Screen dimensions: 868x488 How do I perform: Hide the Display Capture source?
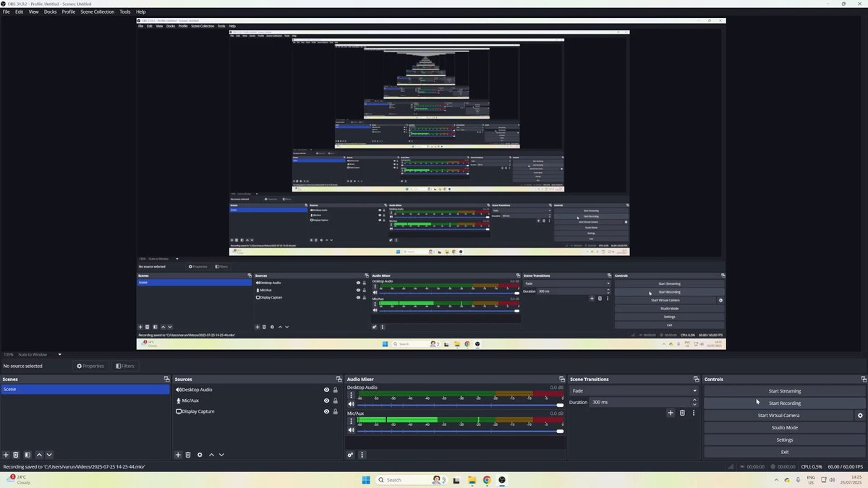coord(327,411)
